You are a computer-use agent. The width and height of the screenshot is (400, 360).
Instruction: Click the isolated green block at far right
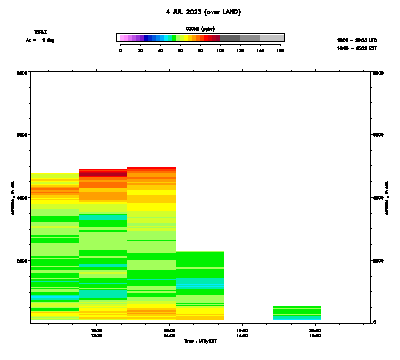click(x=297, y=313)
